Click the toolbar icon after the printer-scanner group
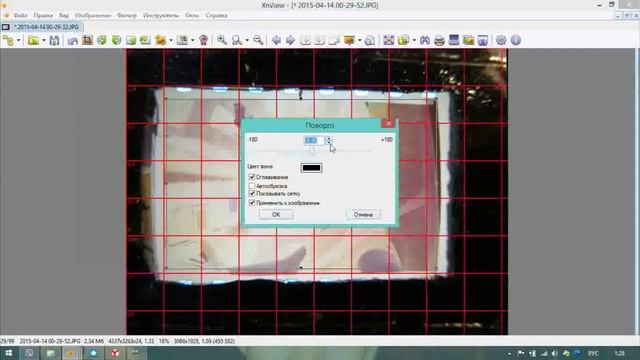This screenshot has width=640, height=360. click(483, 40)
